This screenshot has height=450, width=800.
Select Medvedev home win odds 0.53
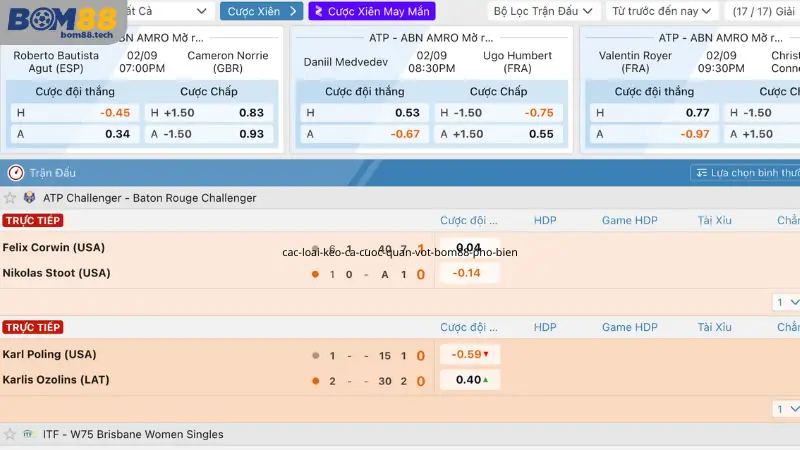[365, 113]
